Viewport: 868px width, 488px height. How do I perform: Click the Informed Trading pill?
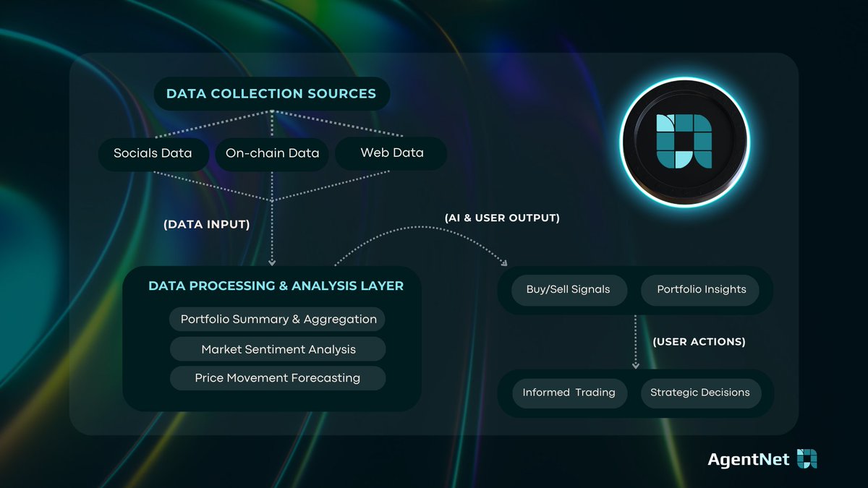[x=569, y=393]
